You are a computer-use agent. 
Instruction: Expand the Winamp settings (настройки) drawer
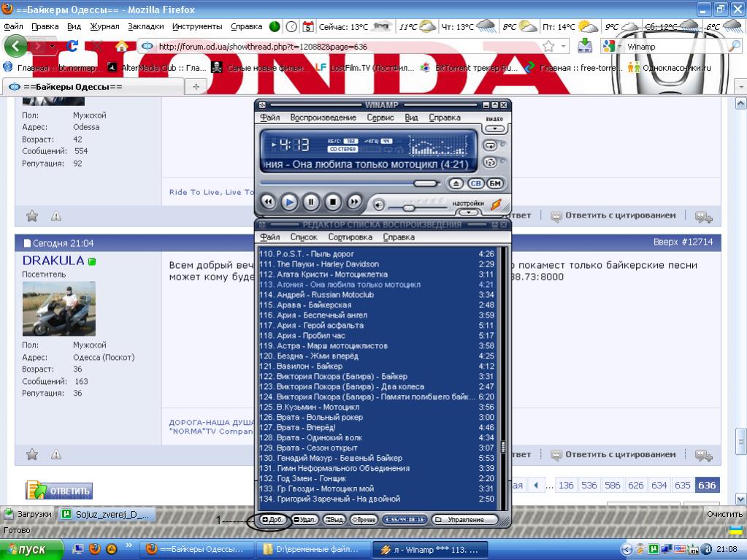coord(468,212)
